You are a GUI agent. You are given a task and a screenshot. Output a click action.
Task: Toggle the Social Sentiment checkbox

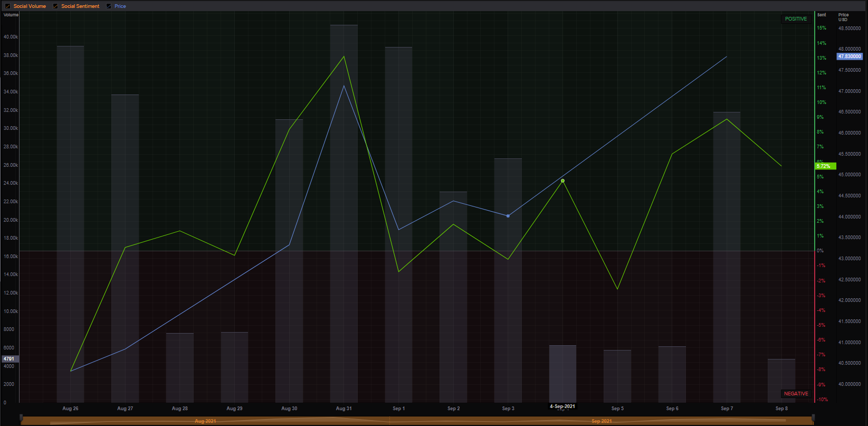coord(55,6)
